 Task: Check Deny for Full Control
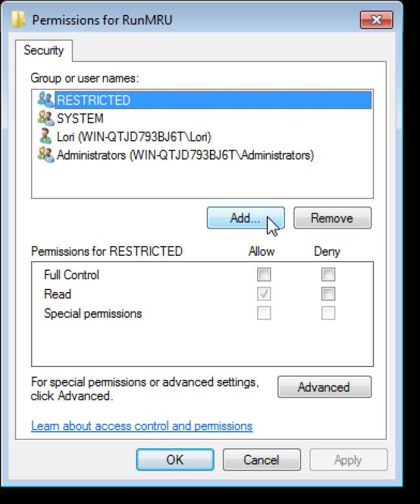[328, 275]
